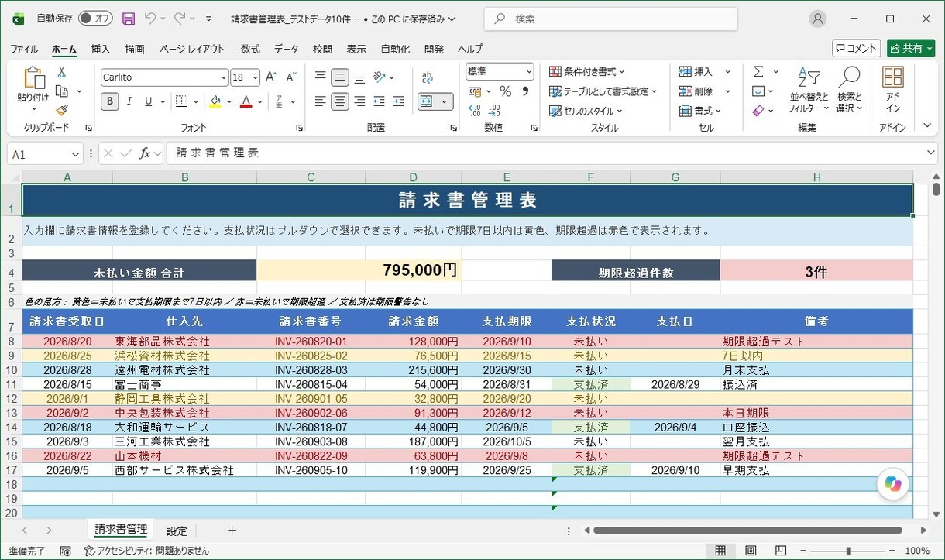Click the Copy icon in clipboard group
The width and height of the screenshot is (945, 560).
pos(62,91)
